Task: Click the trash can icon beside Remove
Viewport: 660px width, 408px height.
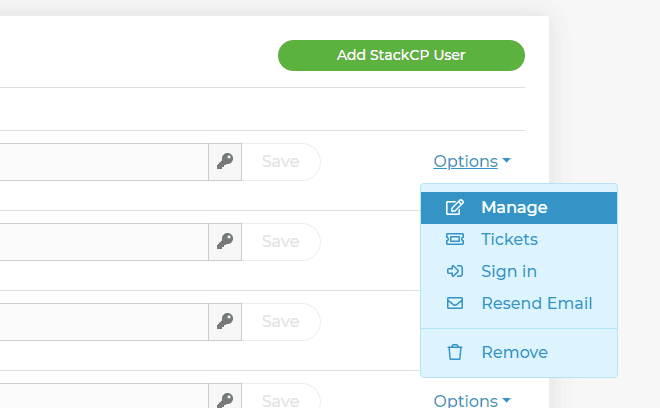Action: click(x=455, y=352)
